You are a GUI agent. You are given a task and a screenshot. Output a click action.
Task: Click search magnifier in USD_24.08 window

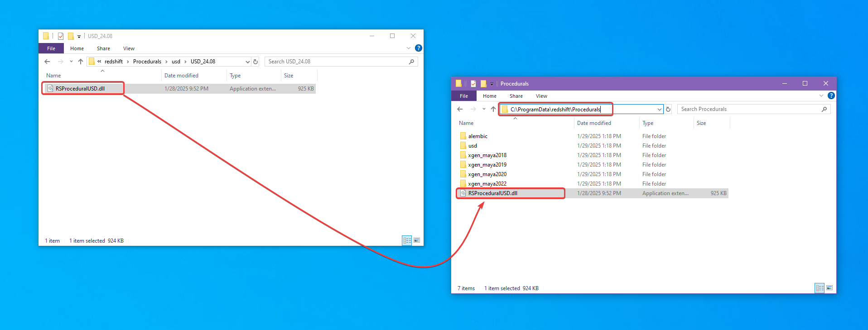(411, 62)
